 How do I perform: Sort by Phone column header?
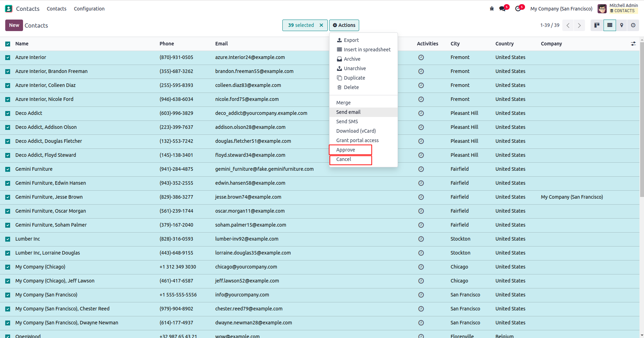click(167, 44)
